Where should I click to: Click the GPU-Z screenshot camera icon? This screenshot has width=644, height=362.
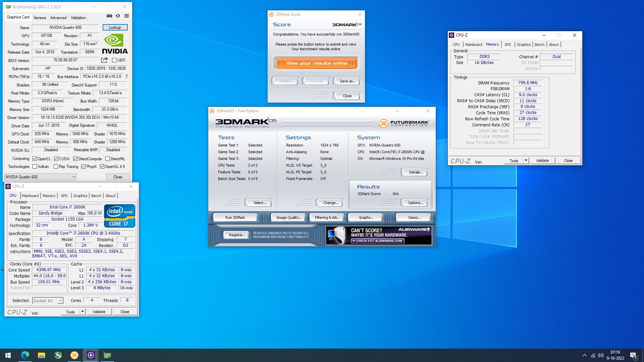(109, 16)
